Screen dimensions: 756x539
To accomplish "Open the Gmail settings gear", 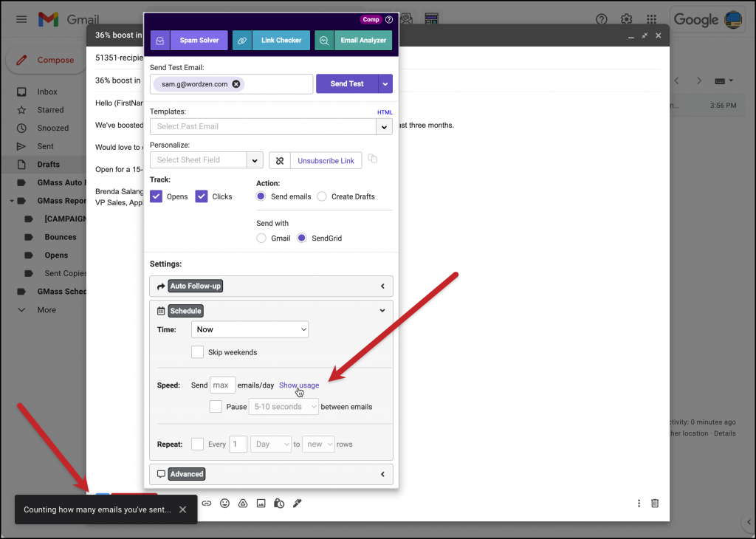I will [625, 19].
